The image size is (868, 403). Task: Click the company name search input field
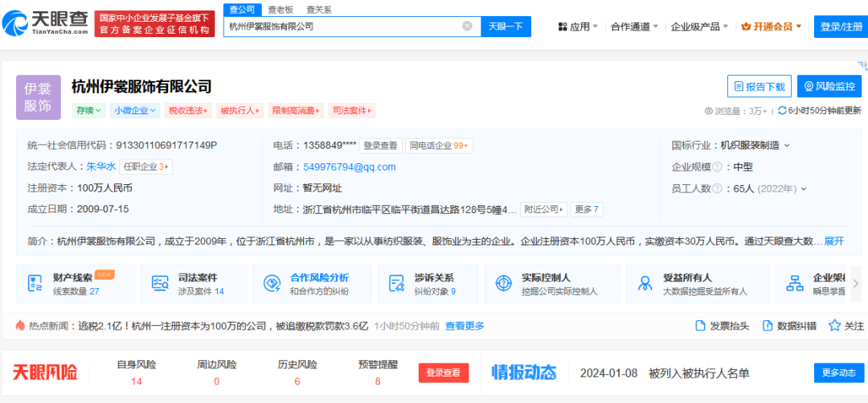342,26
